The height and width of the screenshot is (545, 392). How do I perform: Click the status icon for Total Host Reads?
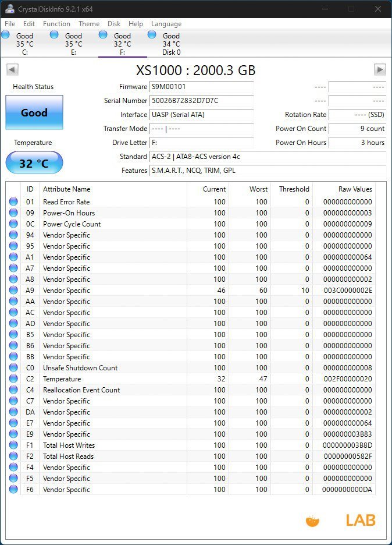[x=13, y=456]
